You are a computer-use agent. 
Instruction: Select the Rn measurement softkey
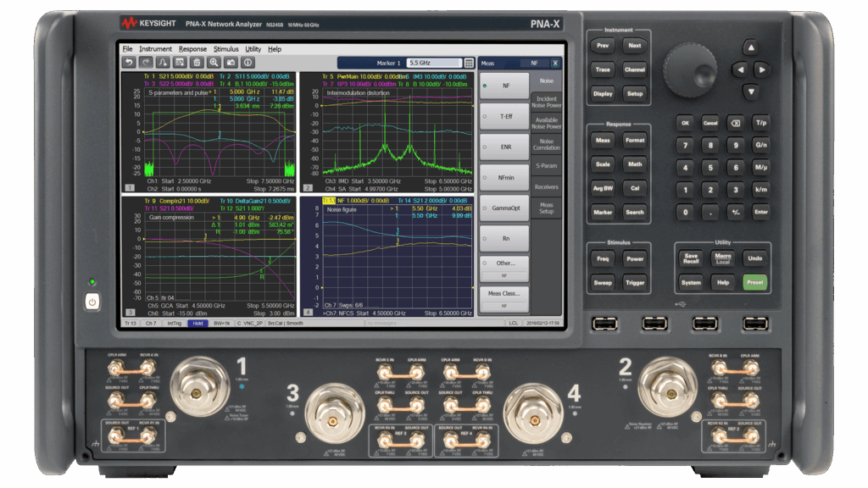(x=504, y=238)
